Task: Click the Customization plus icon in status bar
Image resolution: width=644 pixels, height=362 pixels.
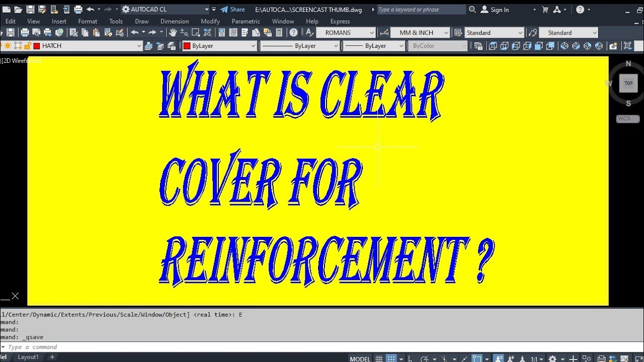Action: pyautogui.click(x=574, y=358)
